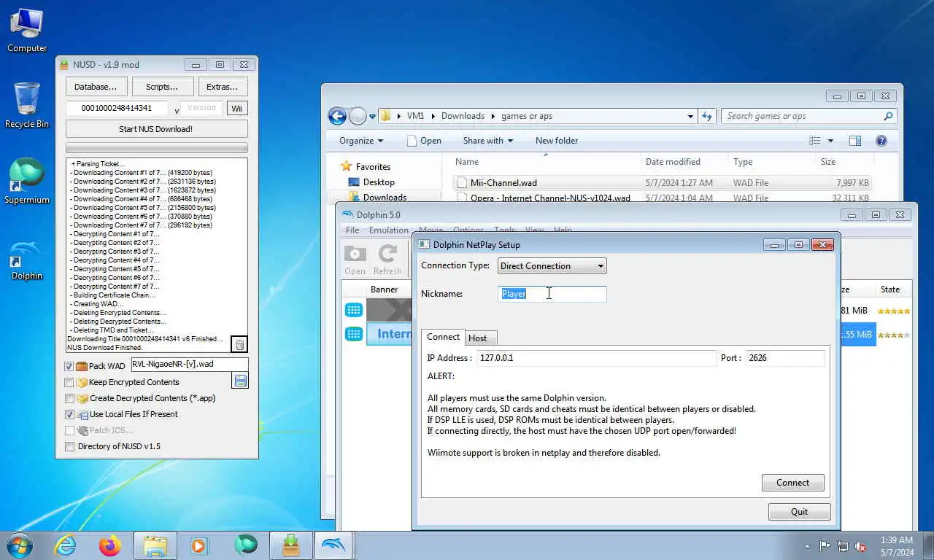Open the Organize dropdown in Explorer
The width and height of the screenshot is (934, 560).
coord(361,141)
